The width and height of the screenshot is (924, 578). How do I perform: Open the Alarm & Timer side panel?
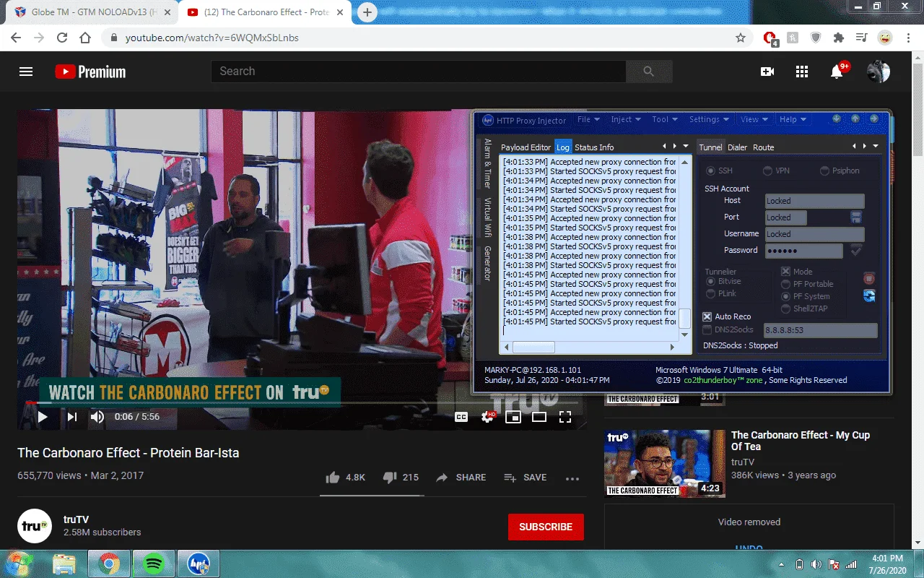click(488, 163)
